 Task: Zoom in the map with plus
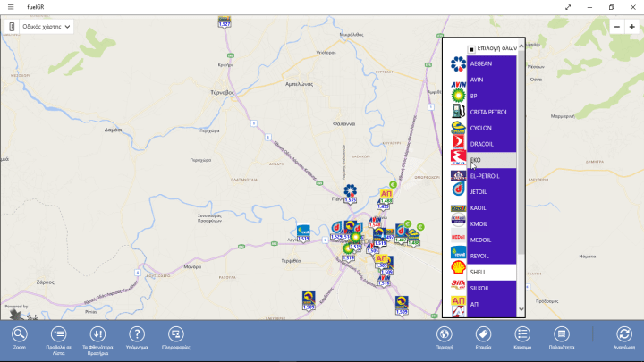coord(632,27)
